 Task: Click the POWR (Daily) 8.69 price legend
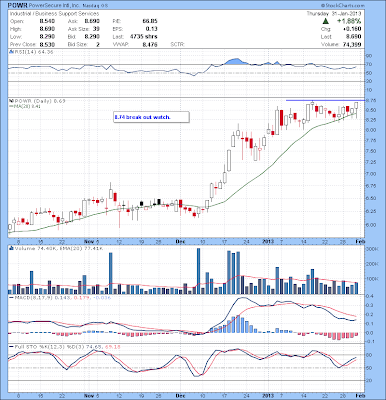pos(39,101)
